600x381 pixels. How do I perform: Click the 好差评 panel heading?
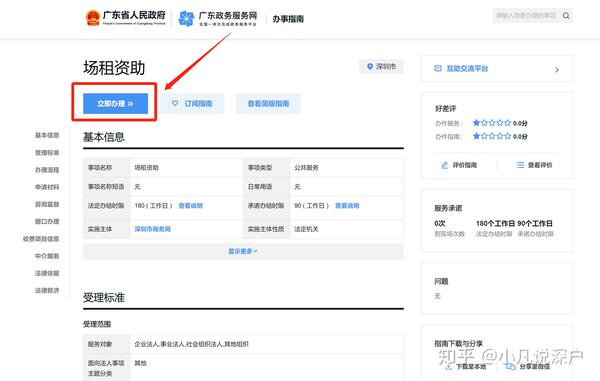pos(445,109)
